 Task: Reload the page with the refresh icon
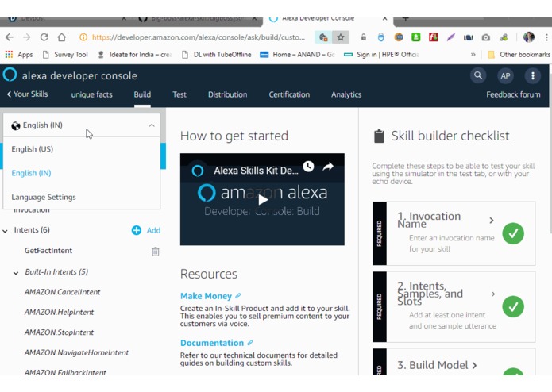(44, 37)
